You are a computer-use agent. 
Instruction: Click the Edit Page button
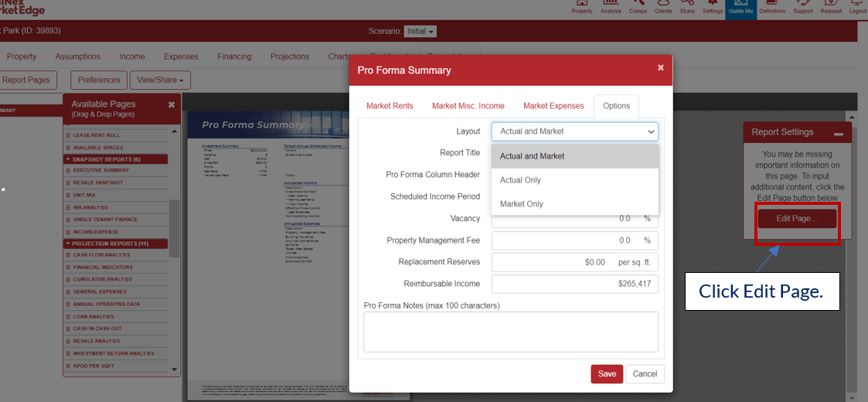click(x=797, y=218)
